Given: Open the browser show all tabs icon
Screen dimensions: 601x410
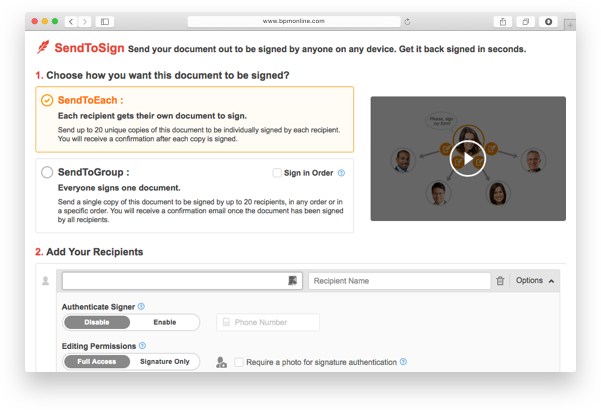Looking at the screenshot, I should [x=525, y=22].
